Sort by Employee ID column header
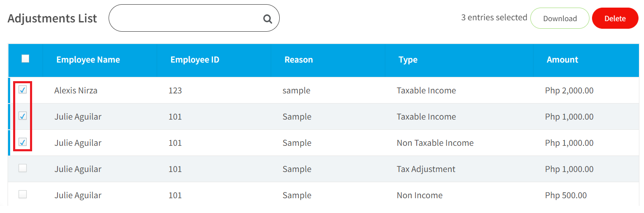 [x=195, y=60]
